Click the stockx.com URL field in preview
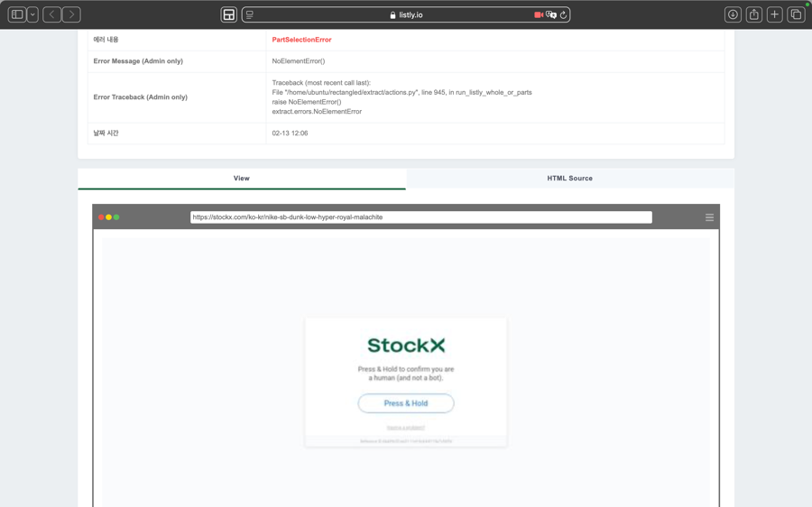 click(420, 217)
